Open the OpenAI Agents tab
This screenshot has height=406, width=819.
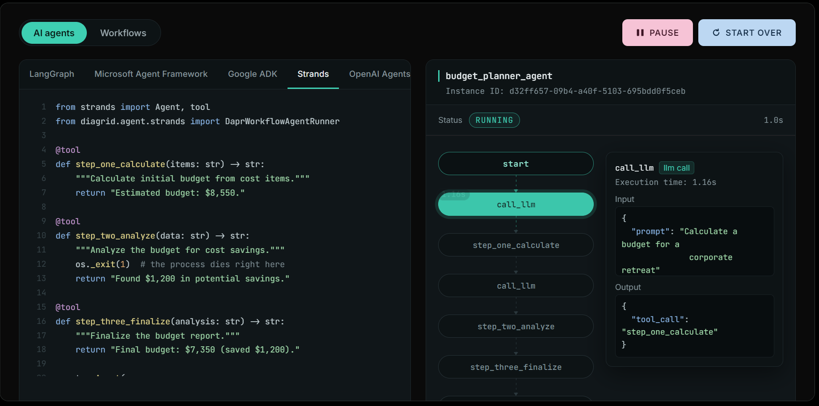(379, 74)
